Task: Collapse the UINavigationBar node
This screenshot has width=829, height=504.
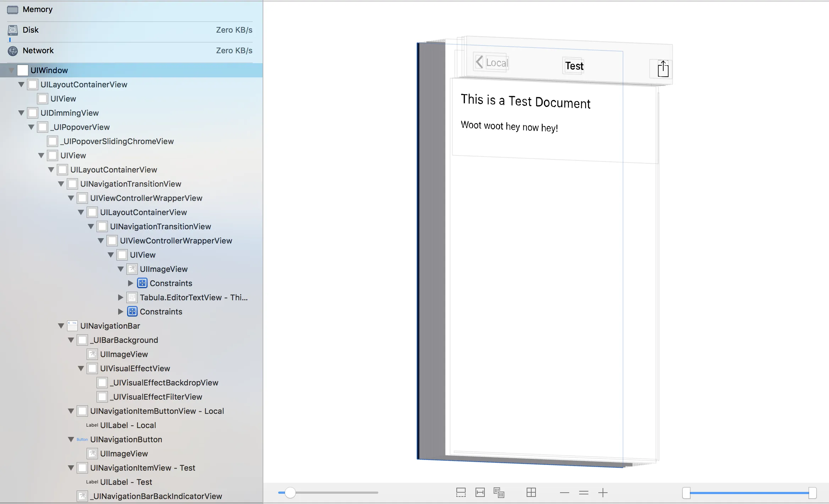Action: 61,326
